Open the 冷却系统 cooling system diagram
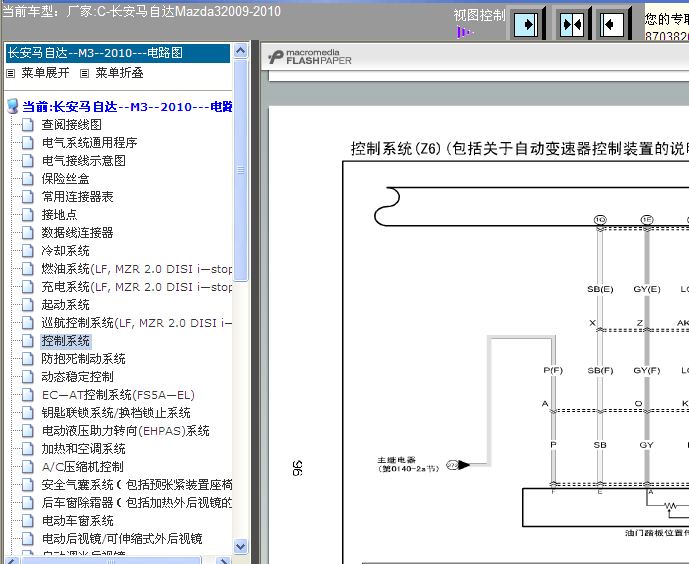Image resolution: width=689 pixels, height=564 pixels. [65, 251]
